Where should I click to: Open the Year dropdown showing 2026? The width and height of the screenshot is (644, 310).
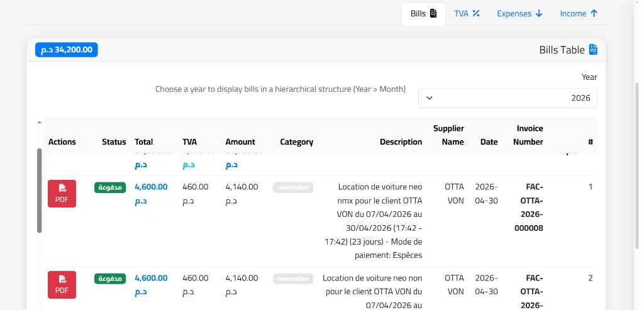[508, 97]
